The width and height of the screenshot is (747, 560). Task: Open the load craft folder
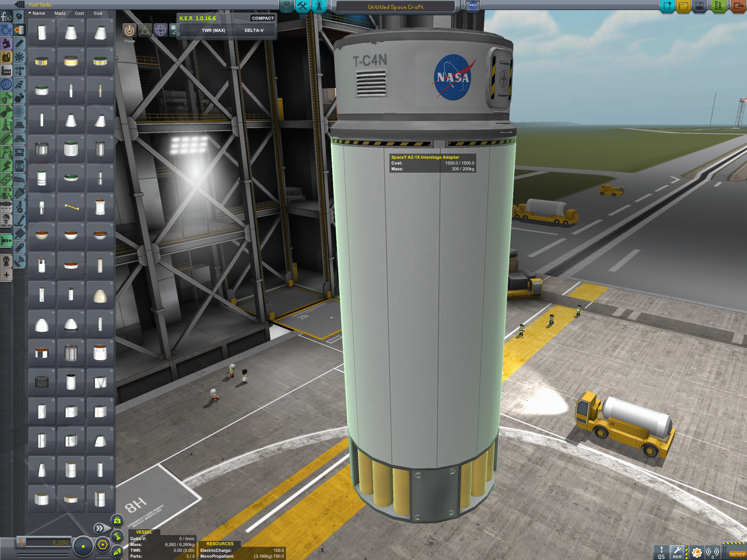[683, 6]
